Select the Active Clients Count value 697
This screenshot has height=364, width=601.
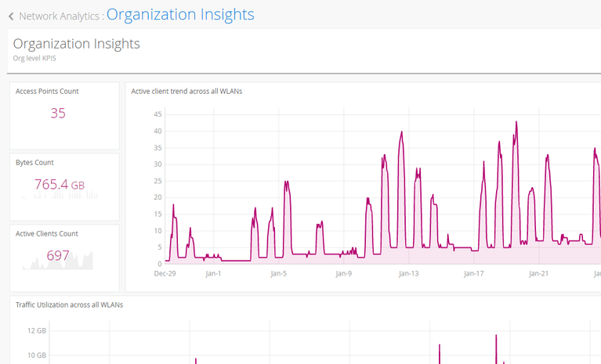coord(58,255)
